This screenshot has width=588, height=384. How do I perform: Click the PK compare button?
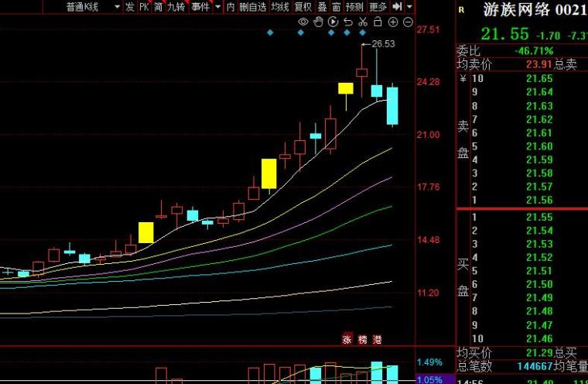tap(144, 7)
